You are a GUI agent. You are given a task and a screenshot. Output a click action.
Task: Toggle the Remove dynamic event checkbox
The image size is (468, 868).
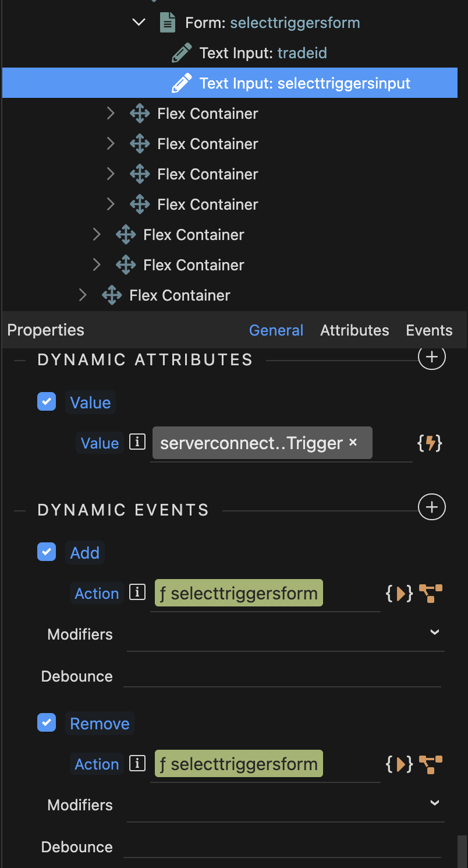point(47,722)
